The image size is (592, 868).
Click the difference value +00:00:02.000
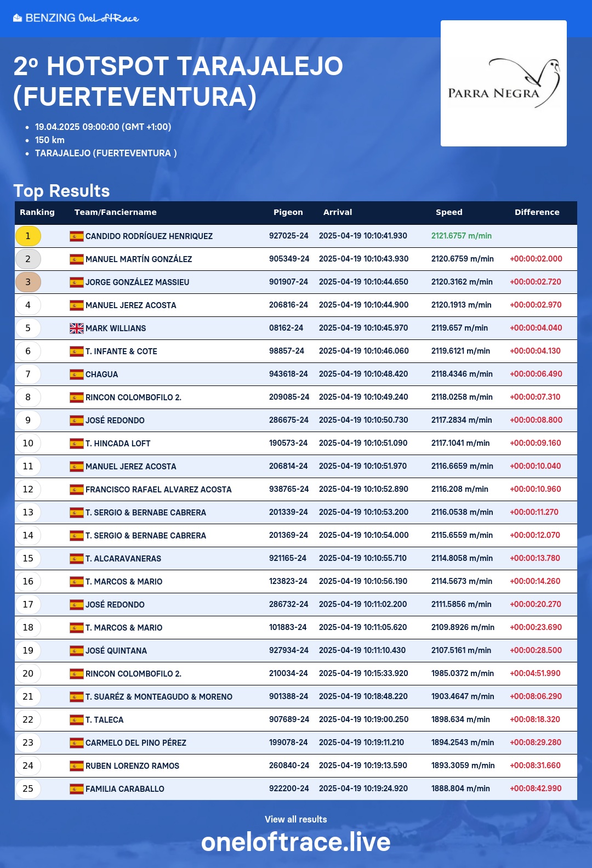536,259
